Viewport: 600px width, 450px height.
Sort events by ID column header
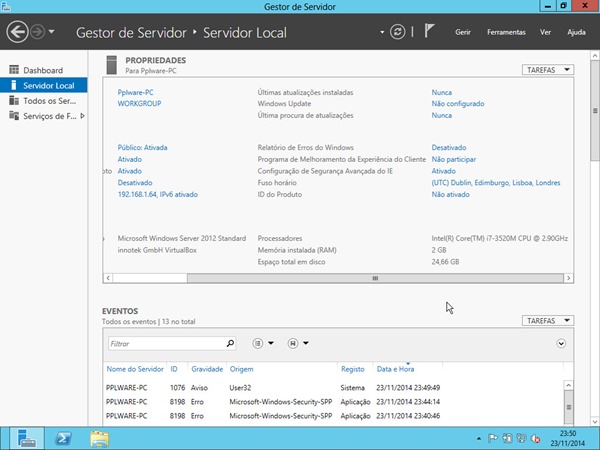(174, 369)
